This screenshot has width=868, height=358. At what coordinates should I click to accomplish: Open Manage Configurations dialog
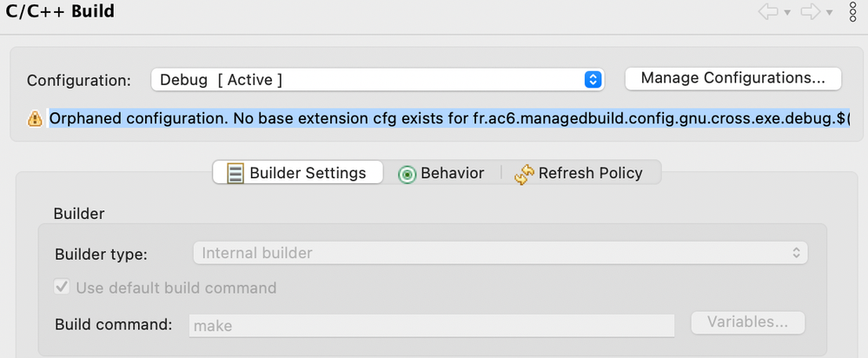pyautogui.click(x=733, y=78)
